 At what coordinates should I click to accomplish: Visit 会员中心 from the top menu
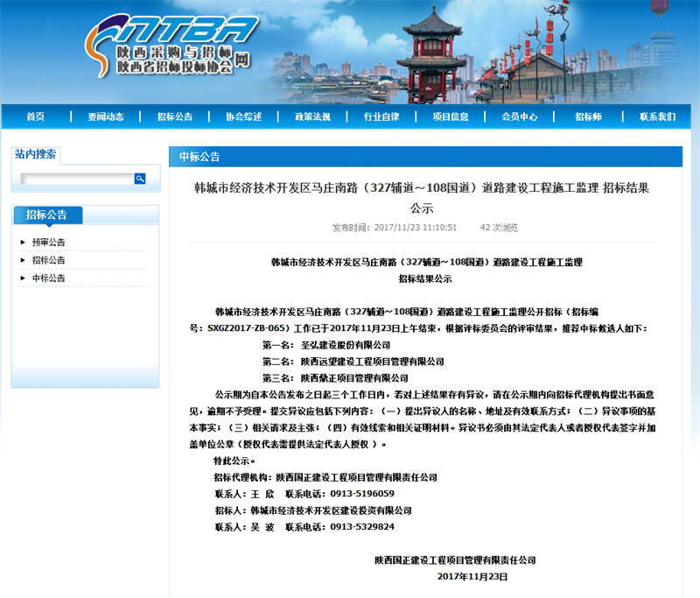click(x=520, y=117)
